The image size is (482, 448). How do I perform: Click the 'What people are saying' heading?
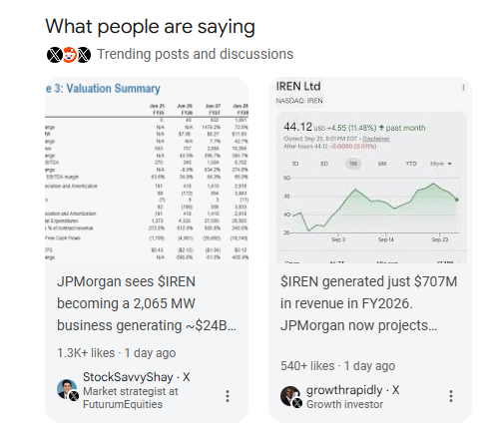pos(151,27)
